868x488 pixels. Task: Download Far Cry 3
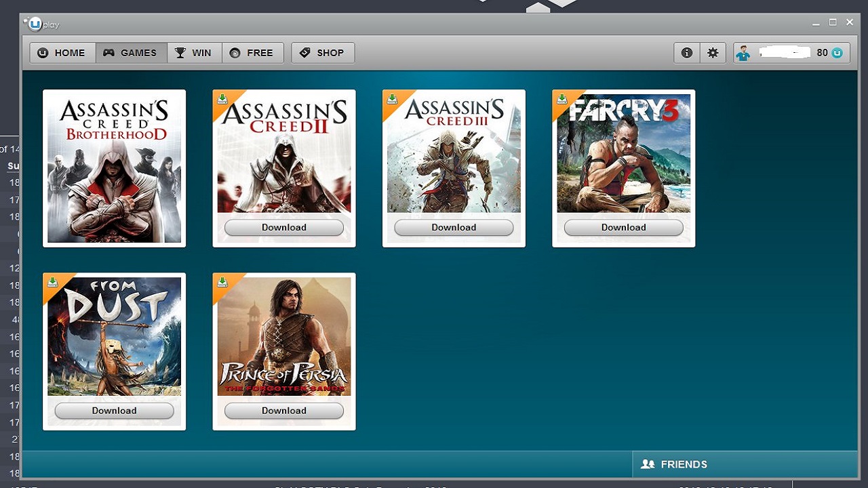(x=623, y=228)
